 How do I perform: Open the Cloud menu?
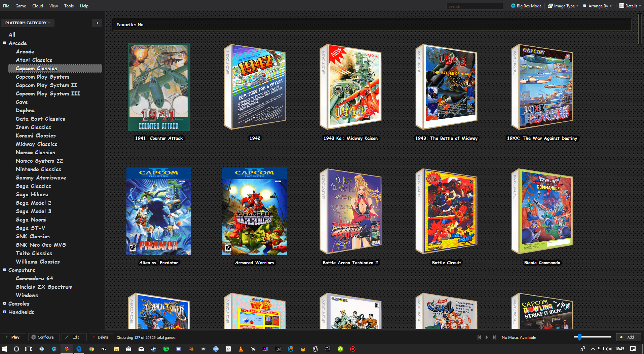point(38,6)
